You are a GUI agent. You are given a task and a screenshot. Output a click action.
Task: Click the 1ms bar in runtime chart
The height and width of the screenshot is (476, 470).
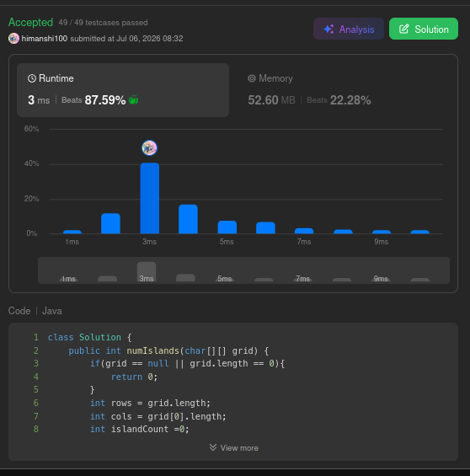point(72,232)
